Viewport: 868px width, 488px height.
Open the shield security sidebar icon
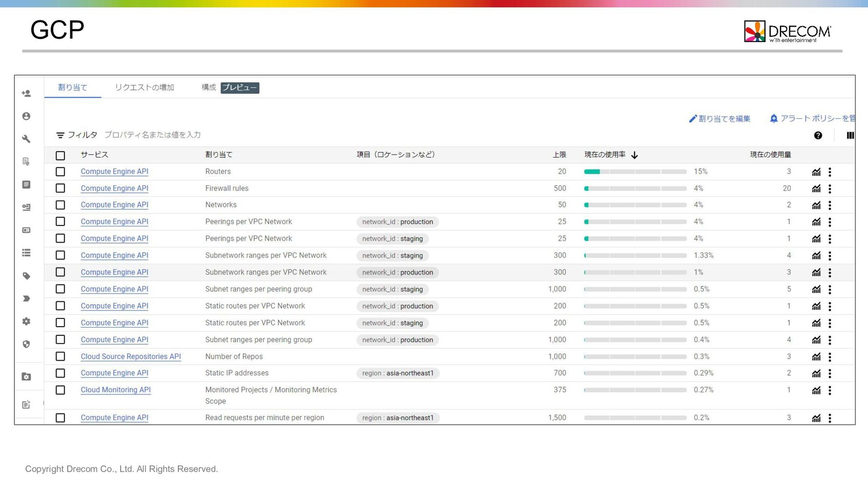pos(26,344)
